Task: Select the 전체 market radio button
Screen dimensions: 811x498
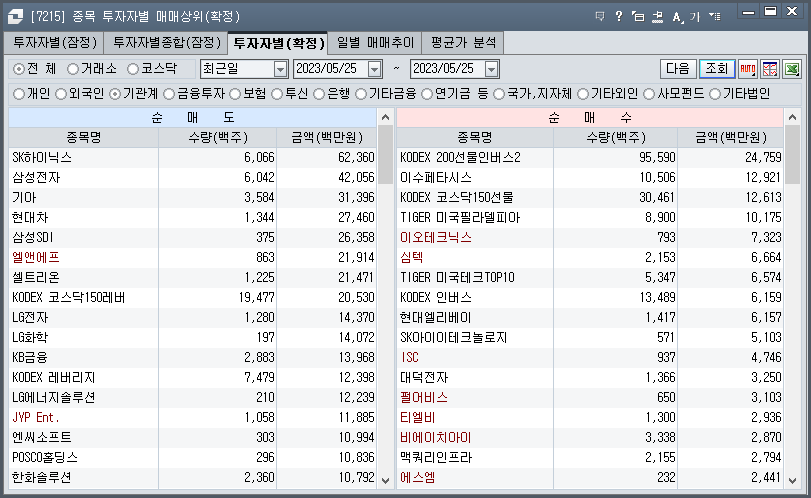Action: pyautogui.click(x=19, y=69)
